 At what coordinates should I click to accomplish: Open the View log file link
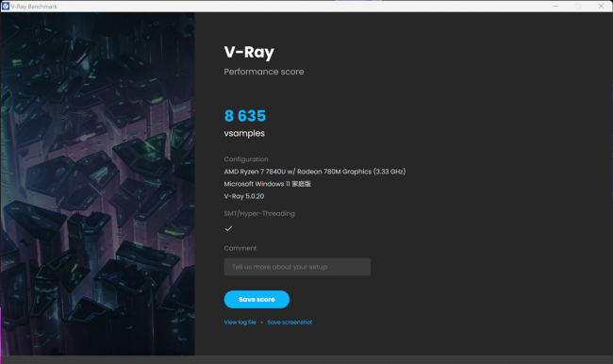coord(240,323)
